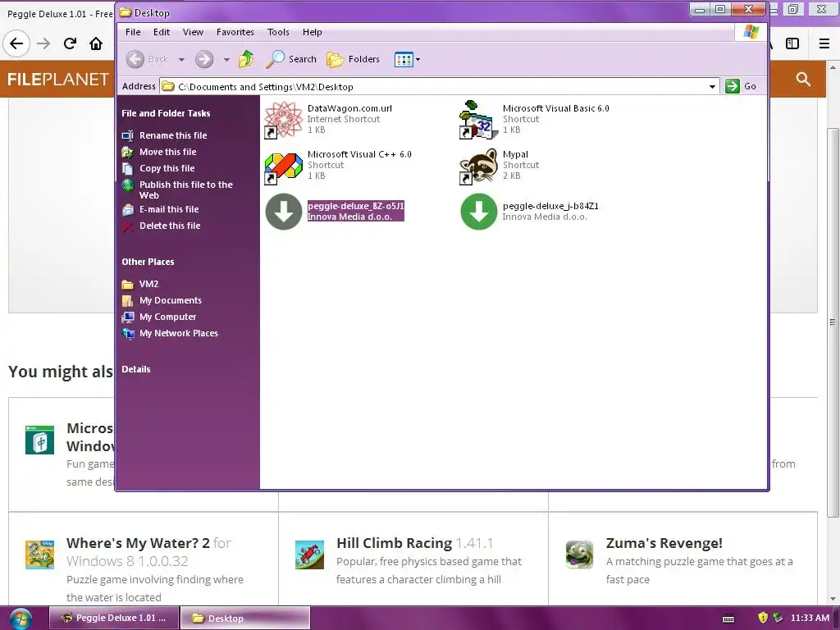The height and width of the screenshot is (630, 840).
Task: Click the security shield tray icon
Action: (763, 618)
